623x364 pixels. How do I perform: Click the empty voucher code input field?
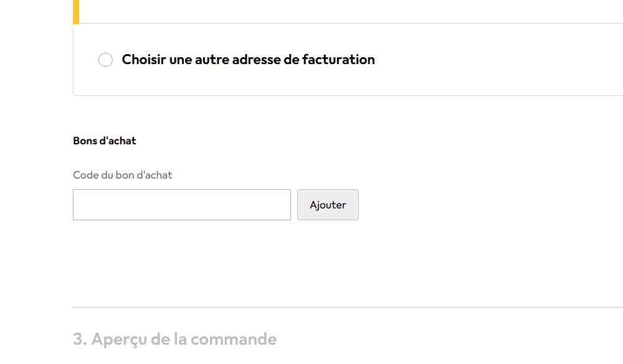pos(181,204)
